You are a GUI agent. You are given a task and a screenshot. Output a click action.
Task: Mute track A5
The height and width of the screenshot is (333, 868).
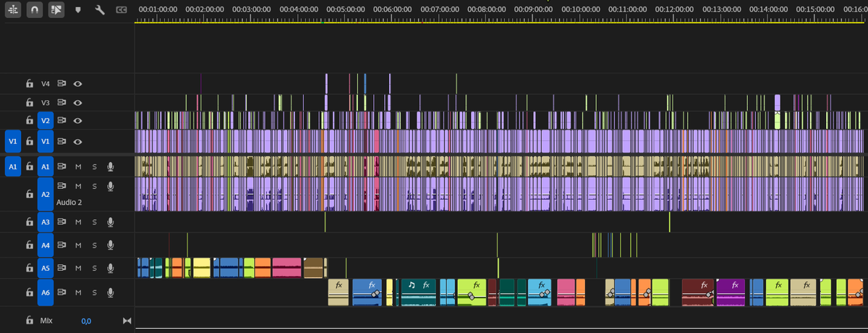pos(78,269)
